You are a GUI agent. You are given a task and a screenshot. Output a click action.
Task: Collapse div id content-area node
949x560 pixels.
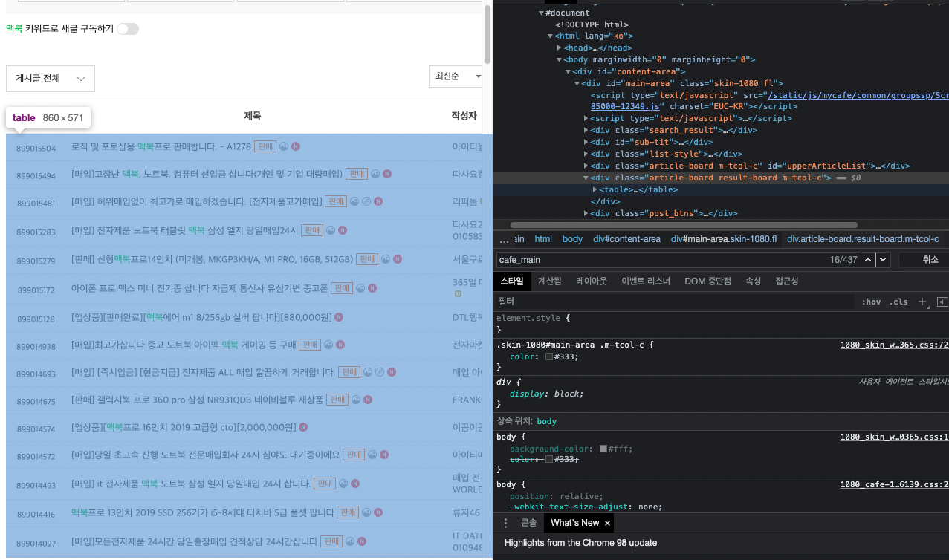tap(568, 71)
